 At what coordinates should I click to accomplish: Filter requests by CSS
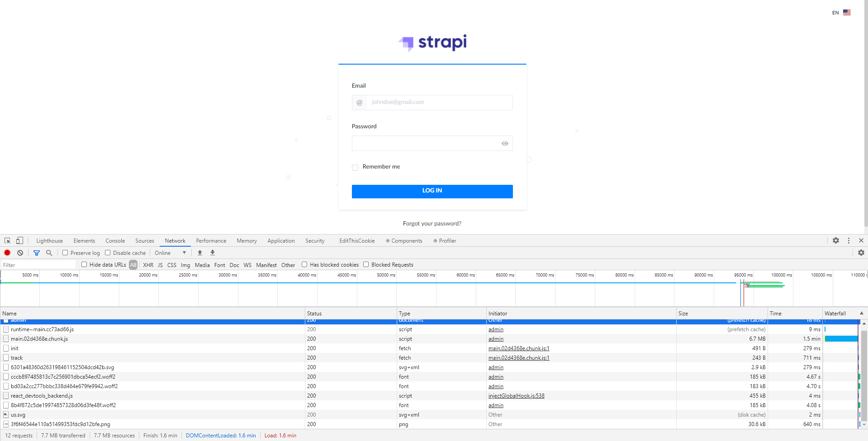(x=172, y=265)
